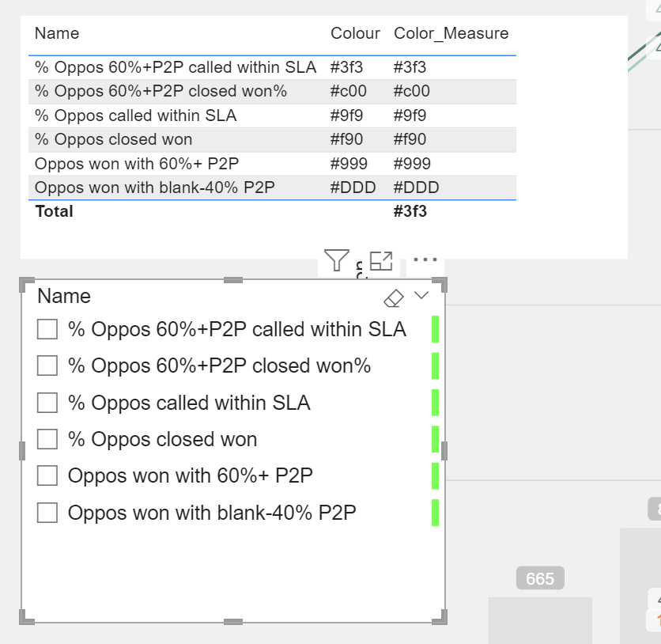Select the Colour cell '#9f9'
This screenshot has width=661, height=644.
coord(346,116)
